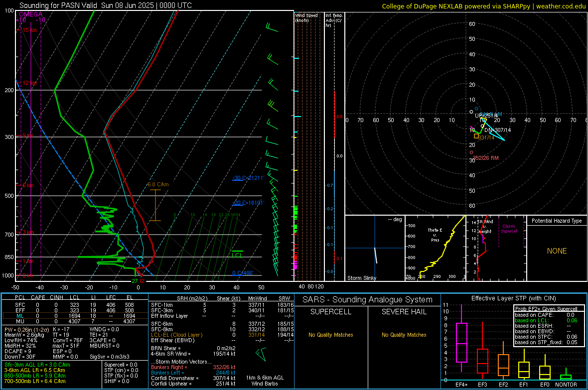The height and width of the screenshot is (390, 588).
Task: Click the orange 331/14 hodograph label
Action: tap(486, 137)
